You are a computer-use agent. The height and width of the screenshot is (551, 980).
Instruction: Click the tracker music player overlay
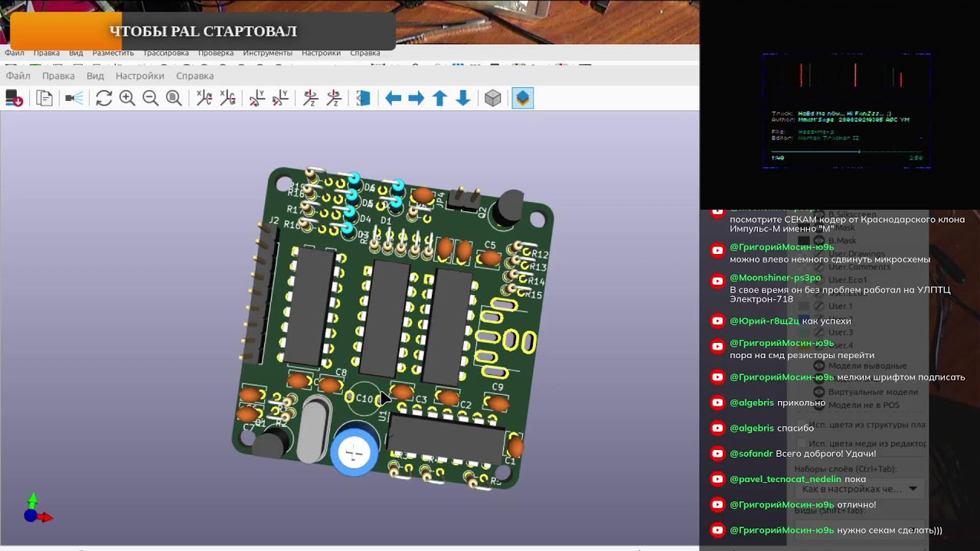[847, 111]
